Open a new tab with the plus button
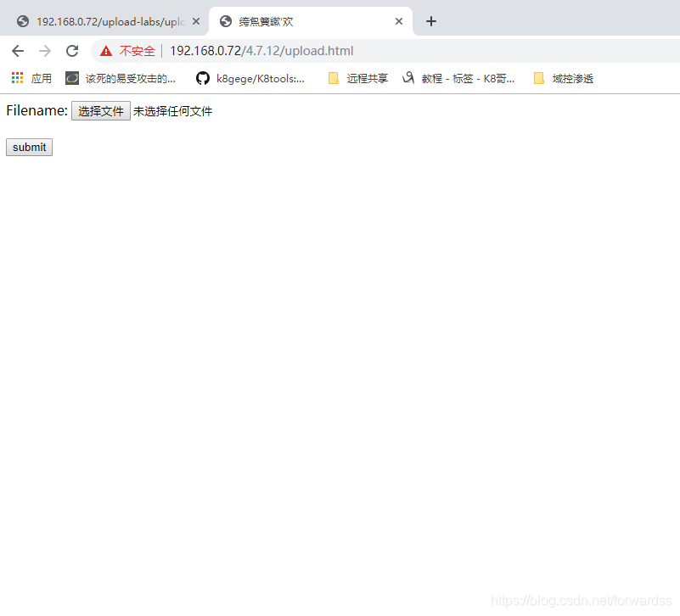 431,21
